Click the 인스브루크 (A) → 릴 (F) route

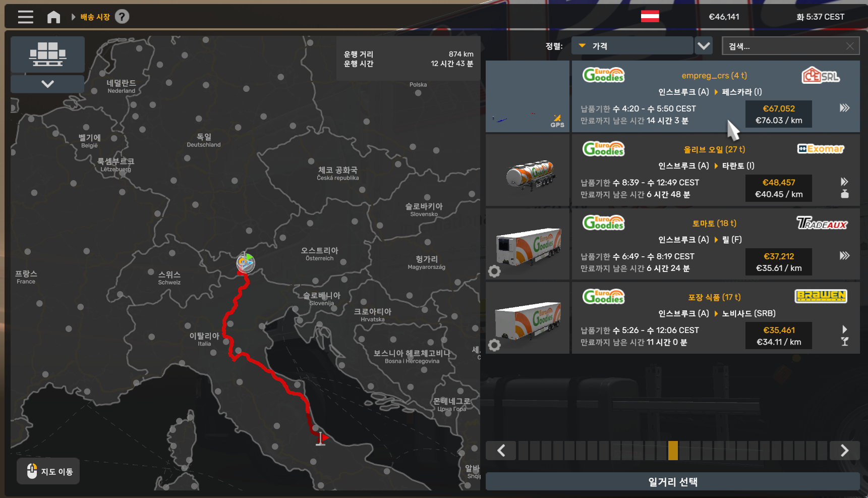(700, 239)
